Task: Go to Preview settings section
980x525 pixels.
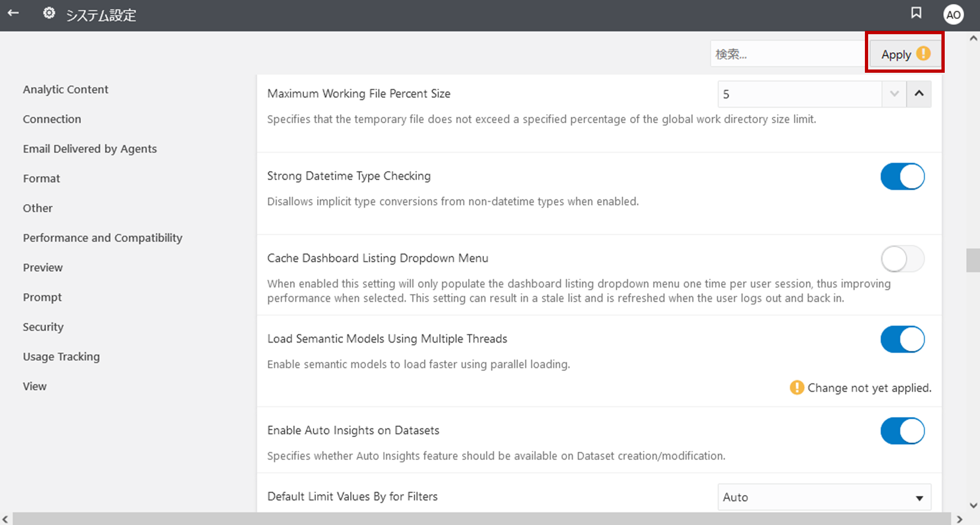Action: coord(43,268)
